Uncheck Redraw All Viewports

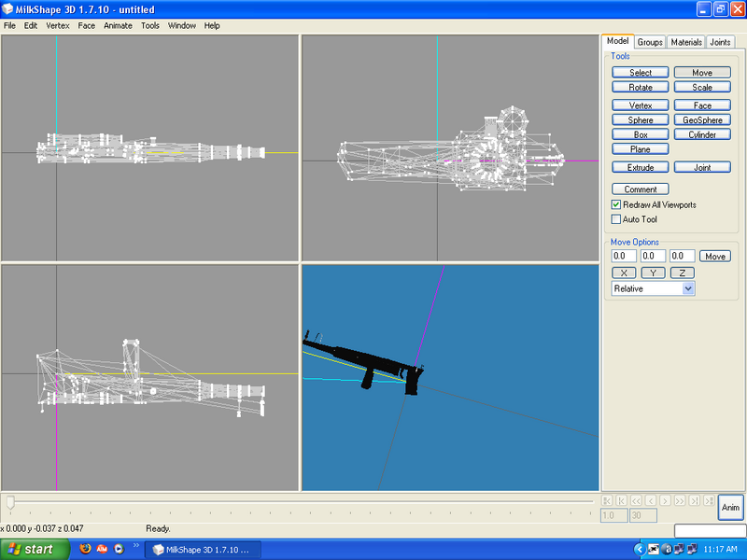click(x=615, y=204)
